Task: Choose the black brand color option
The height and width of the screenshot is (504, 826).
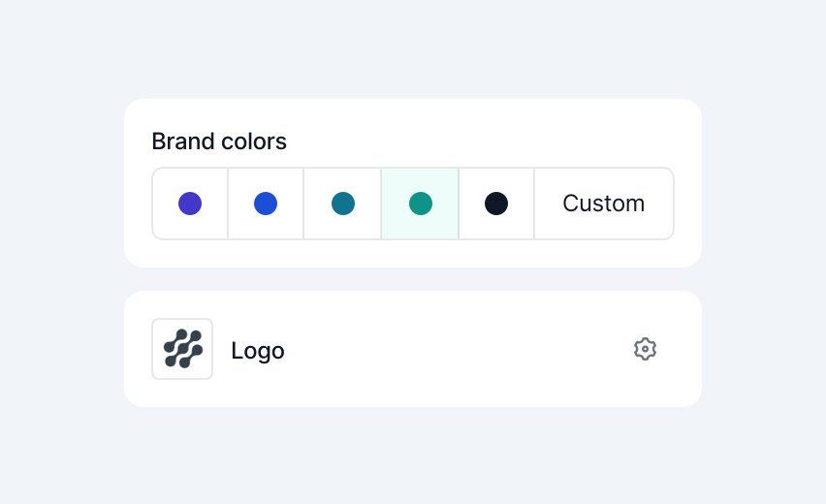Action: coord(496,204)
